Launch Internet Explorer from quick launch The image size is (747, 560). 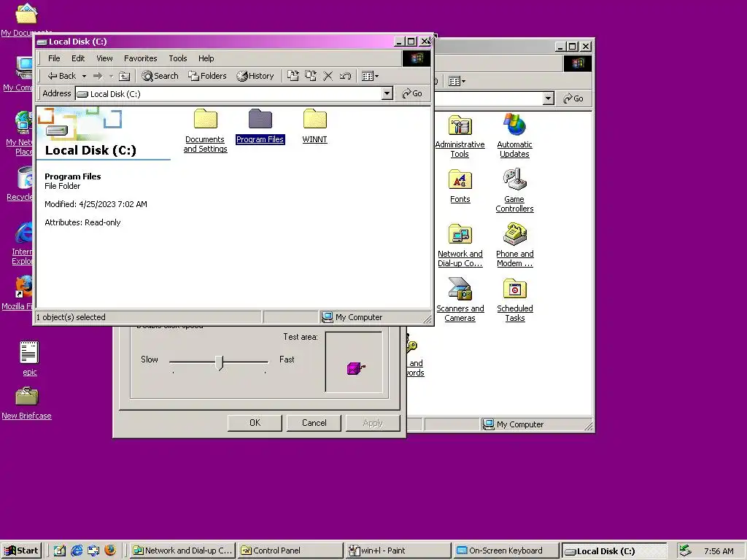tap(76, 551)
